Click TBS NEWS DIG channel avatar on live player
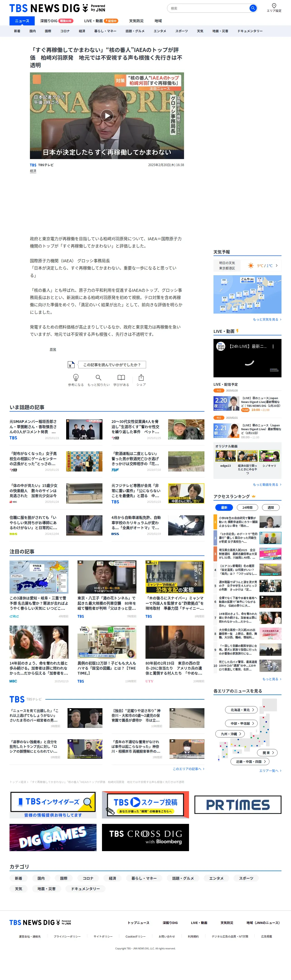This screenshot has width=291, height=980. (221, 346)
